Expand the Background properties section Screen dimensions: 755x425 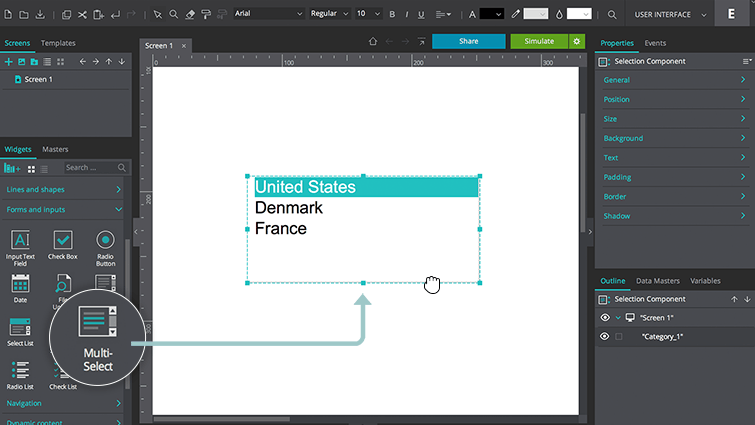pos(674,138)
